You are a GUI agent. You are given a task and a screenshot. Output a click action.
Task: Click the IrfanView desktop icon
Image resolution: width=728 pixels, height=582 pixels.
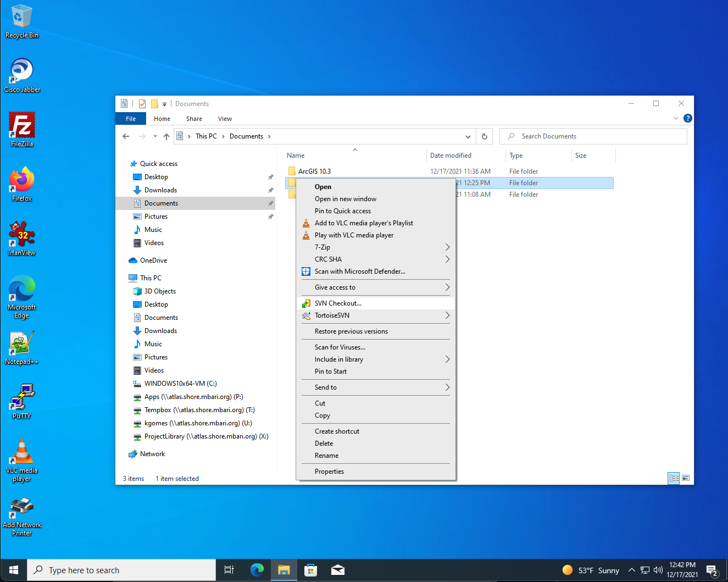[x=22, y=239]
